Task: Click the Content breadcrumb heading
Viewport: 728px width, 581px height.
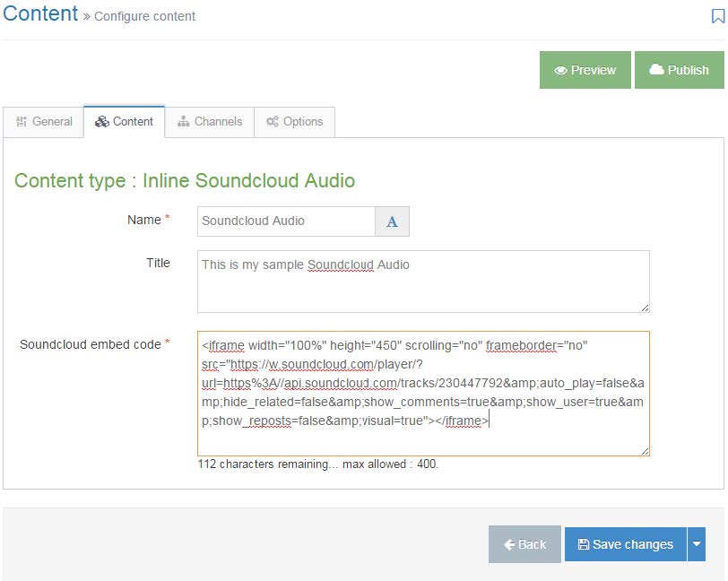Action: pos(40,13)
